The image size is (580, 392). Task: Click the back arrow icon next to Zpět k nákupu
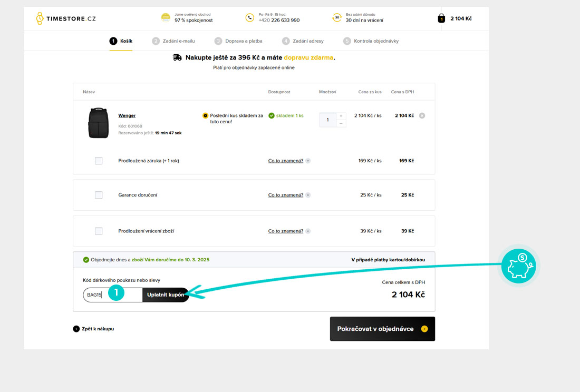click(76, 329)
